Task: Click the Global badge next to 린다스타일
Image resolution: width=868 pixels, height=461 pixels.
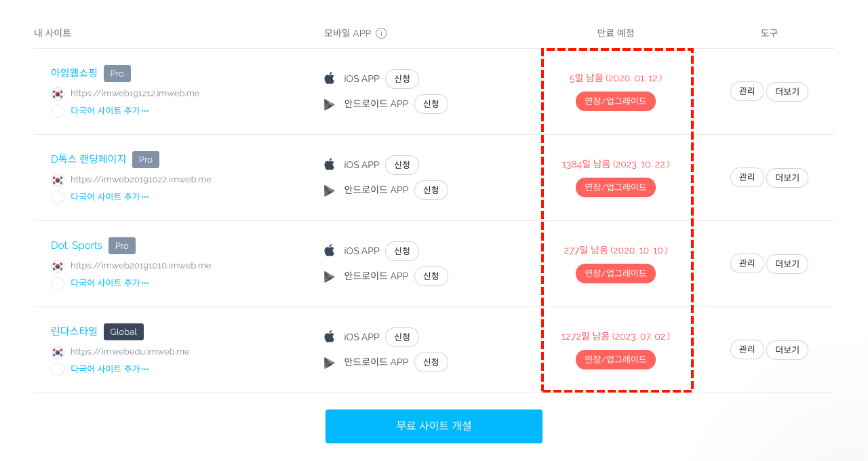Action: coord(123,332)
